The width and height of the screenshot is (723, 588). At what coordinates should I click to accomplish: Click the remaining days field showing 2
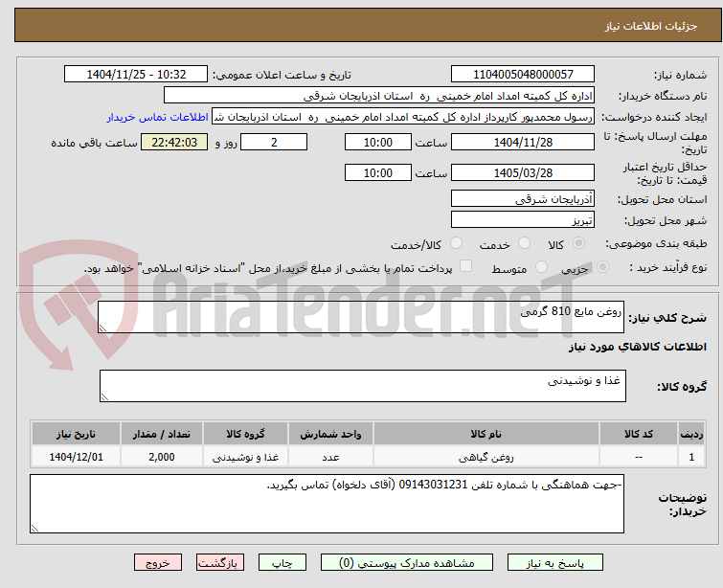(x=274, y=142)
